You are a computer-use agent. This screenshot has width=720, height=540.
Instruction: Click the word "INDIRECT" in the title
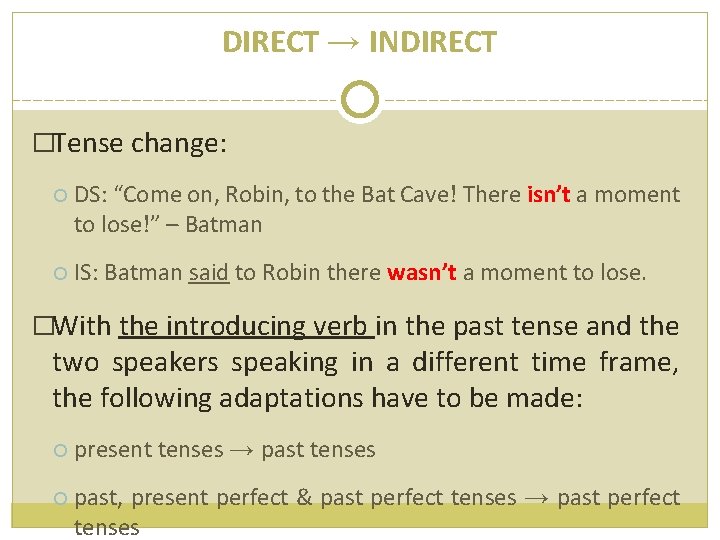432,43
